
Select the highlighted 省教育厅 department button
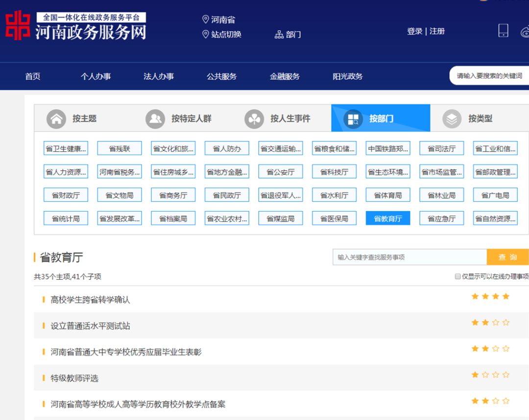click(388, 218)
